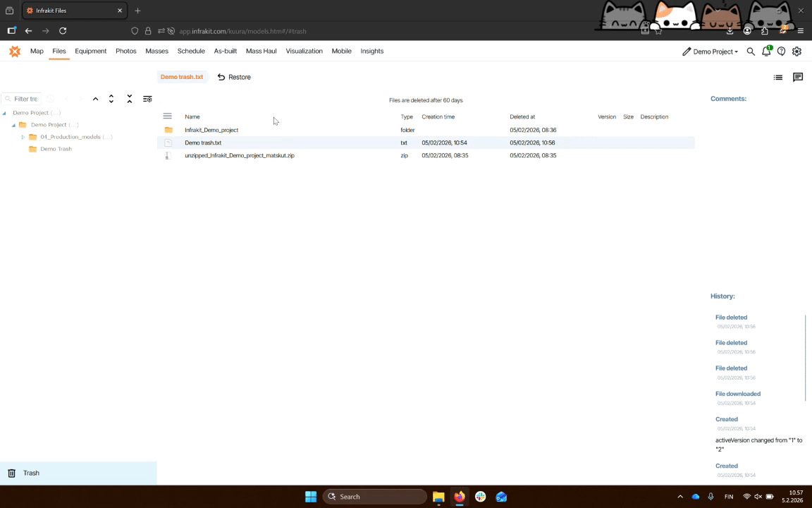Click the Infrakit logo icon
812x508 pixels.
(15, 52)
